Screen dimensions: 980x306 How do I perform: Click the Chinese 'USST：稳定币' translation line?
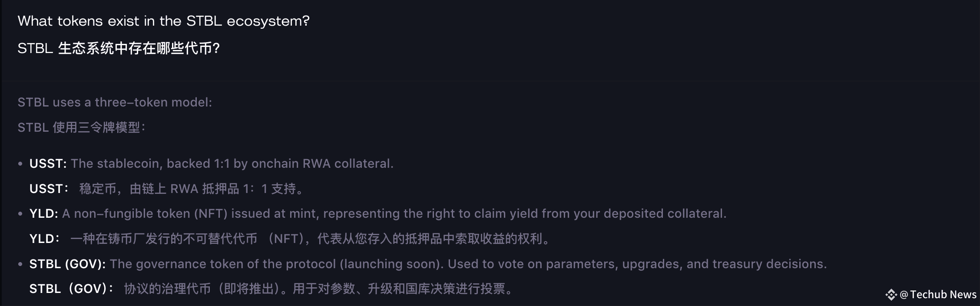168,189
